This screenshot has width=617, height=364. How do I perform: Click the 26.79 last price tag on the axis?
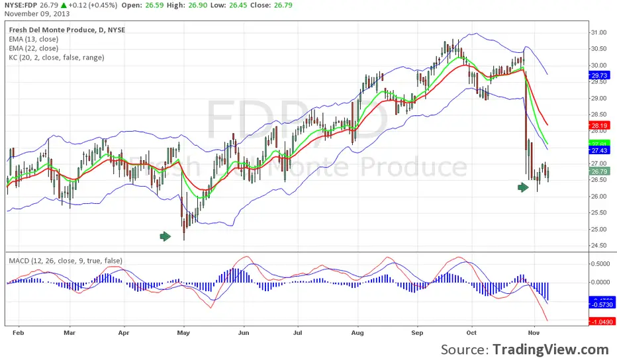point(599,171)
